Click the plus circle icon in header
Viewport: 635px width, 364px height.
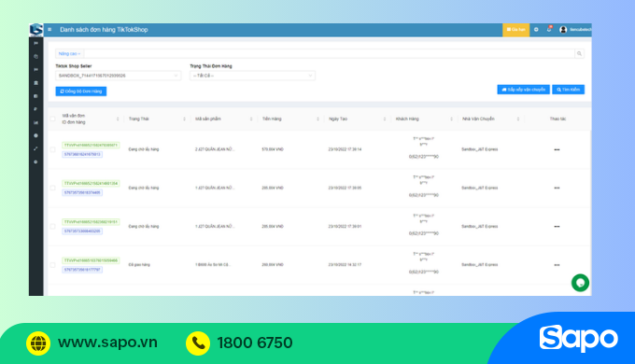[536, 30]
